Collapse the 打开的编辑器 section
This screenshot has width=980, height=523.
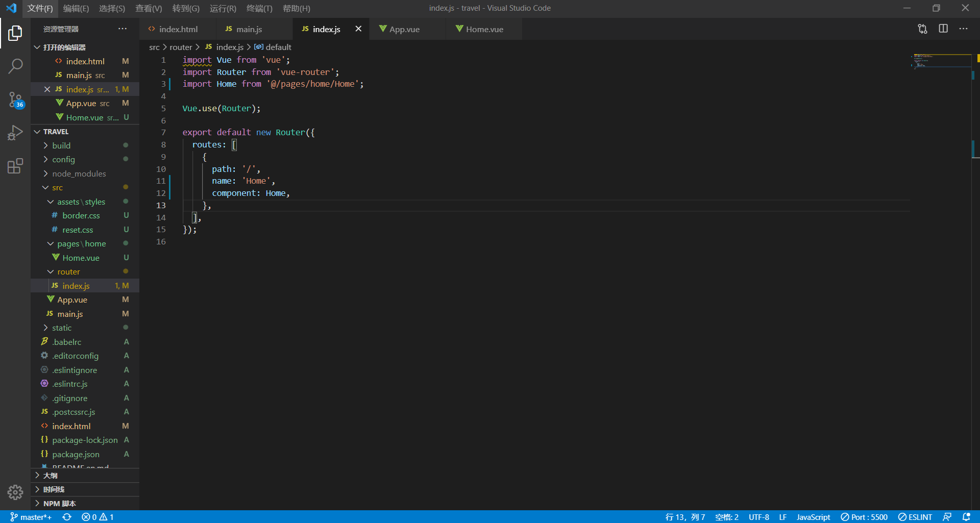[85, 47]
